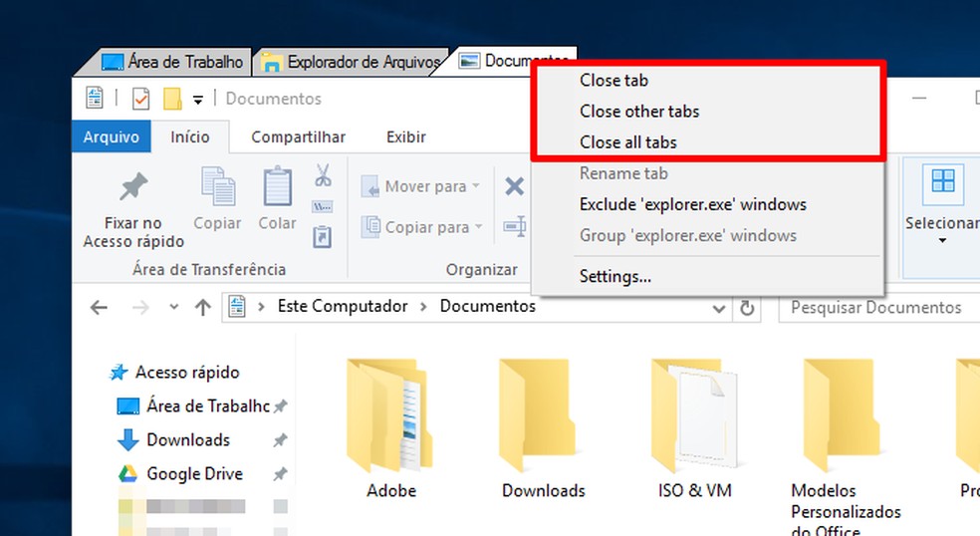
Task: Click the new folder icon in quick access toolbar
Action: pos(172,99)
